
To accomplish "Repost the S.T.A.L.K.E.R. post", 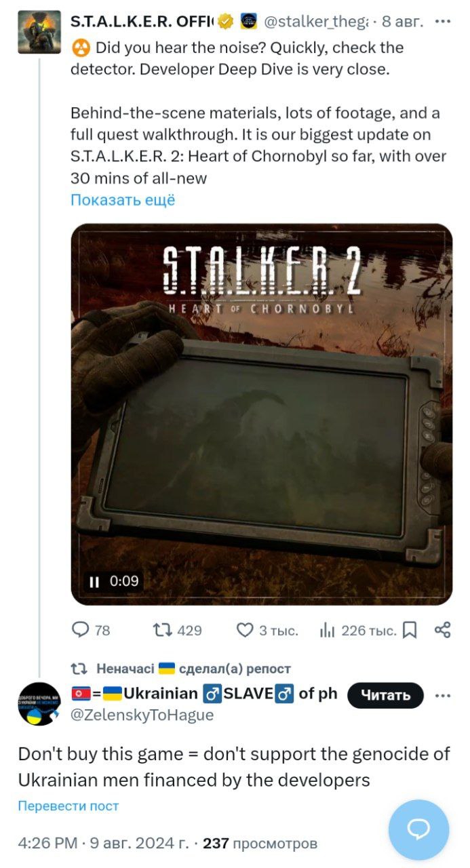I will coord(163,631).
